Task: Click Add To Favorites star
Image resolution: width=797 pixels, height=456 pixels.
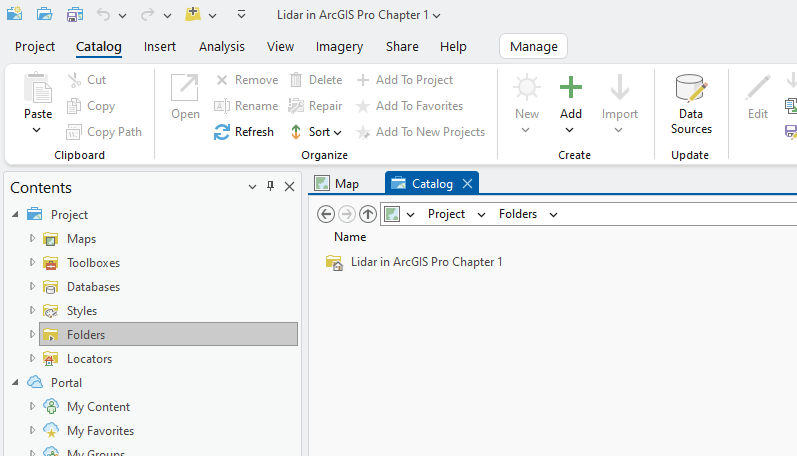Action: (410, 106)
